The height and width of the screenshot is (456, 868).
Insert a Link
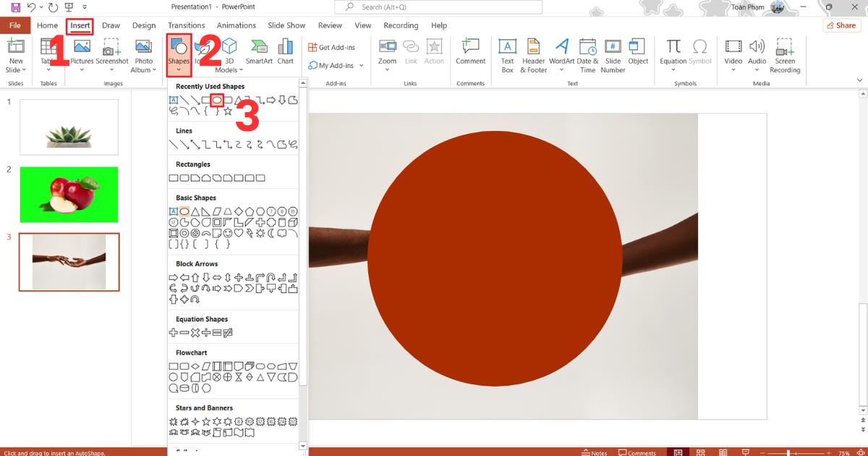pos(411,51)
